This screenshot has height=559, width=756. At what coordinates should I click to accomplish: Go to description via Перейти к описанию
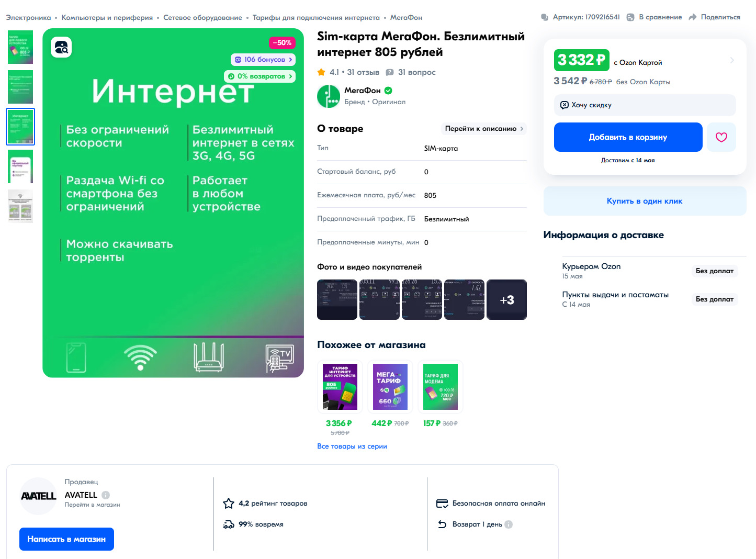484,129
